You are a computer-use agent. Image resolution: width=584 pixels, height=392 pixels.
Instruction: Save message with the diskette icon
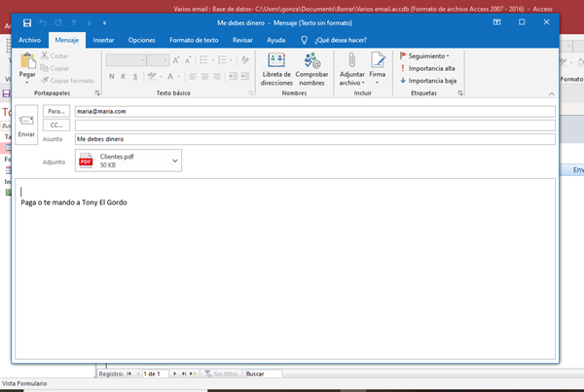click(26, 21)
